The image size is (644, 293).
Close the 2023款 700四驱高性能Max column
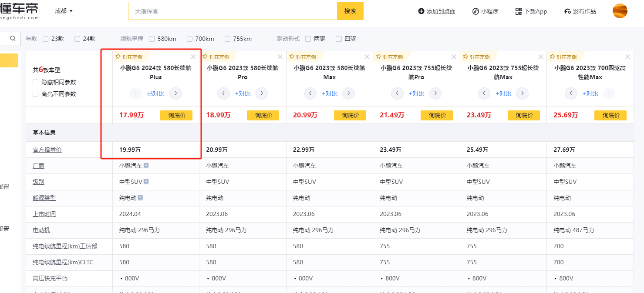pyautogui.click(x=627, y=57)
